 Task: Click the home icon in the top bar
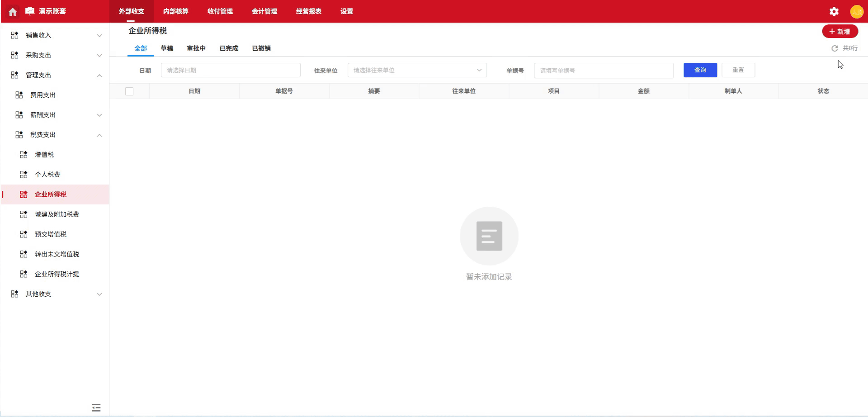pos(12,11)
